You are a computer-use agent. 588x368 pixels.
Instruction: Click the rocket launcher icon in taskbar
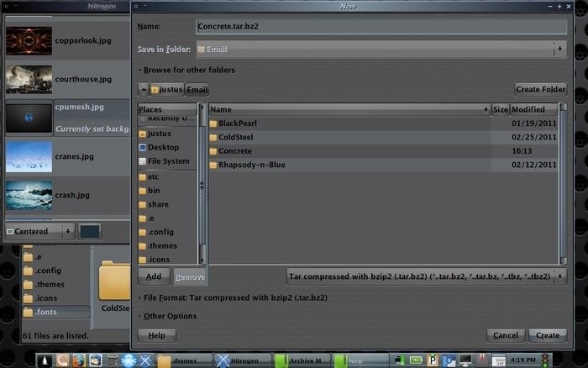45,360
